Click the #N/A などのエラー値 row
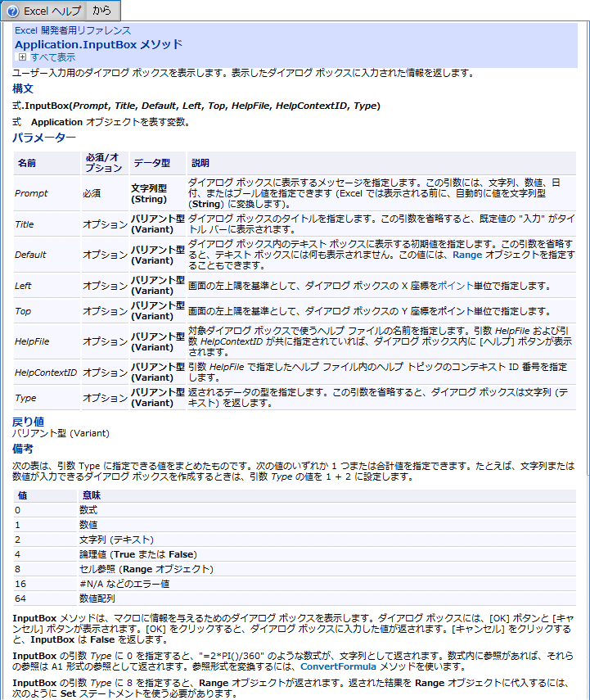The height and width of the screenshot is (700, 590). [x=295, y=584]
